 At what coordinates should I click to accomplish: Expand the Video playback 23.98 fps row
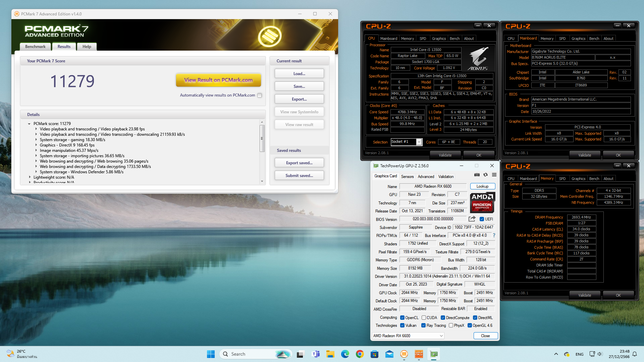36,129
